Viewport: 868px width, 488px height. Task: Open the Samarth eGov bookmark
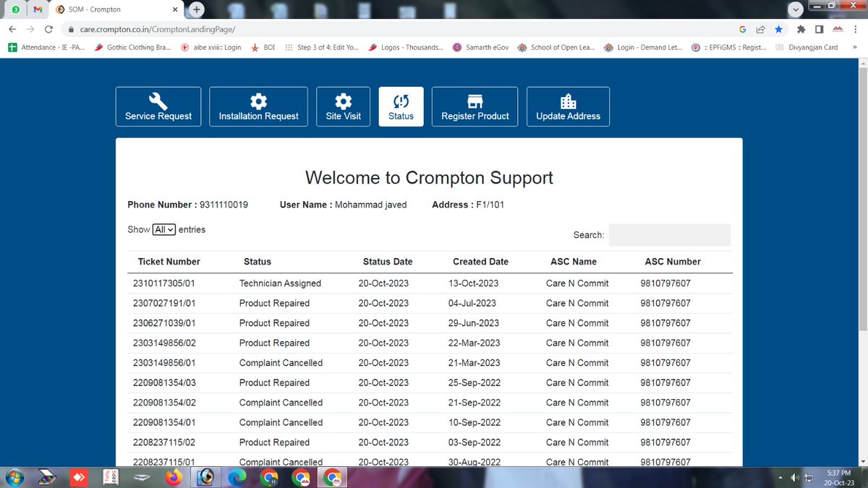[481, 47]
